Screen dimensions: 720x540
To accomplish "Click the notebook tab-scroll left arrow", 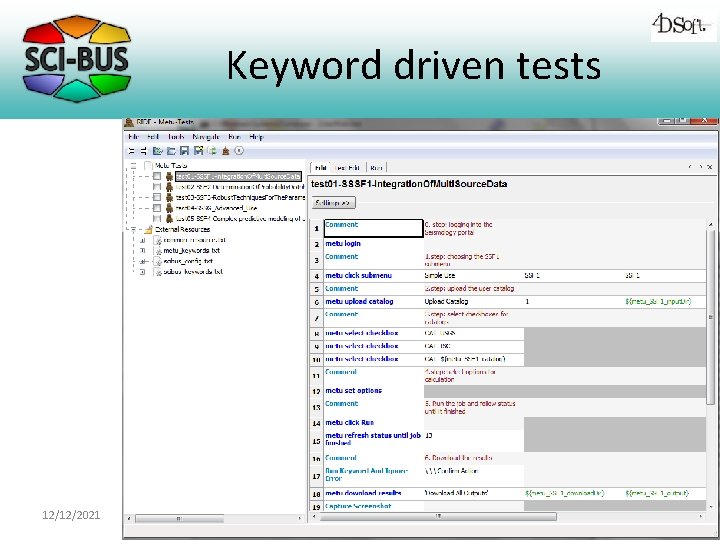I will point(691,167).
